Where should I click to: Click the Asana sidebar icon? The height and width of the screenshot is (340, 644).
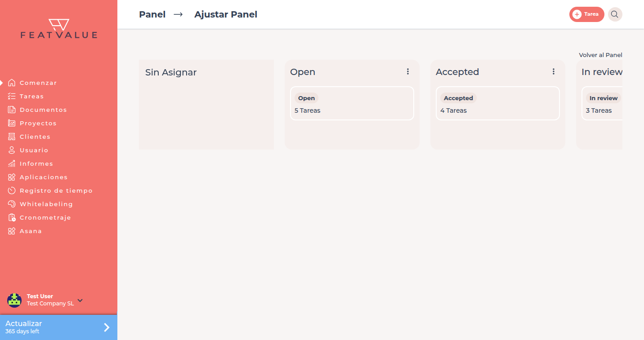click(x=12, y=231)
